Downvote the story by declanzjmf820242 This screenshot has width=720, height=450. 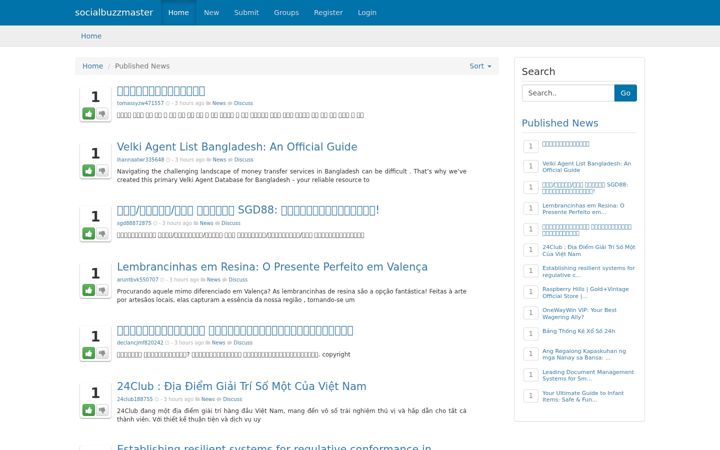pyautogui.click(x=102, y=353)
